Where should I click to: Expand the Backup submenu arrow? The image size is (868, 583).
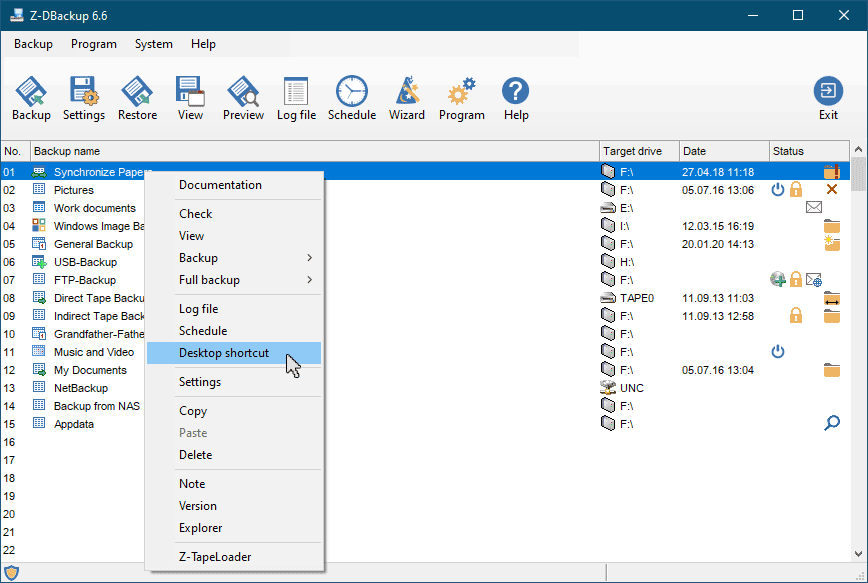click(309, 258)
